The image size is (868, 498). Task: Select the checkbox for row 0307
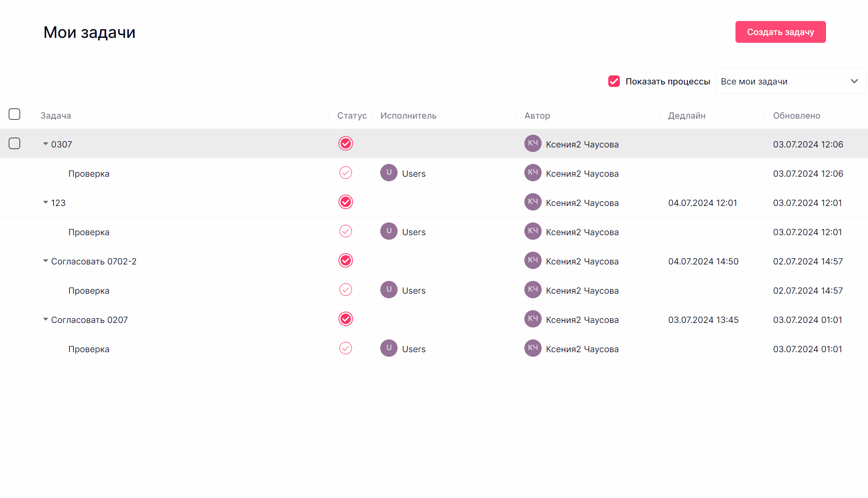(x=14, y=144)
